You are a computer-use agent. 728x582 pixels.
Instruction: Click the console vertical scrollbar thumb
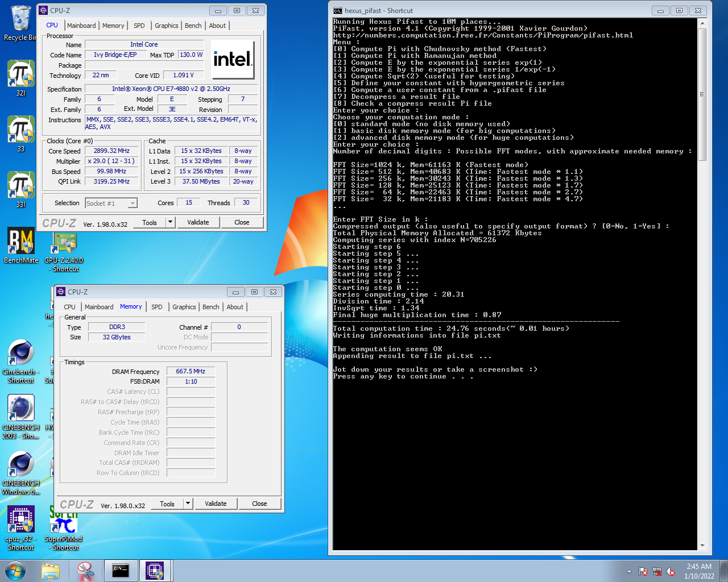[x=702, y=94]
